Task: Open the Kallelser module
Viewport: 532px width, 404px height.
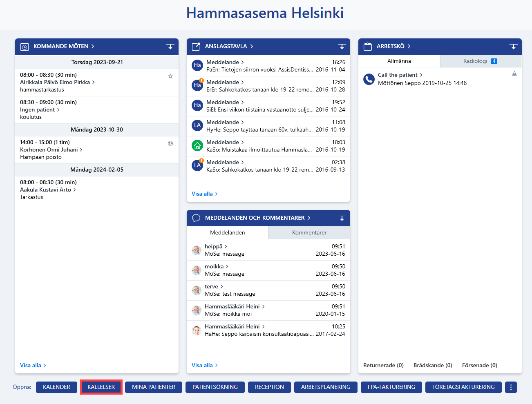Action: click(x=101, y=387)
